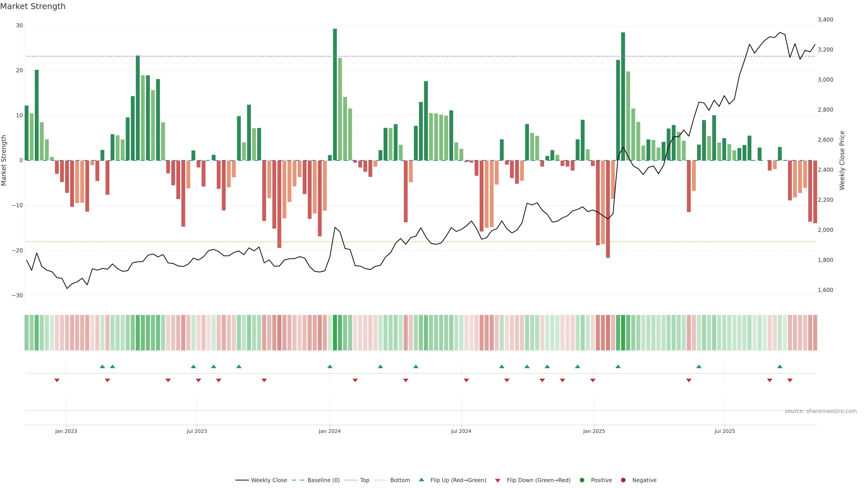Click Jul 2025 x-axis label

click(724, 431)
